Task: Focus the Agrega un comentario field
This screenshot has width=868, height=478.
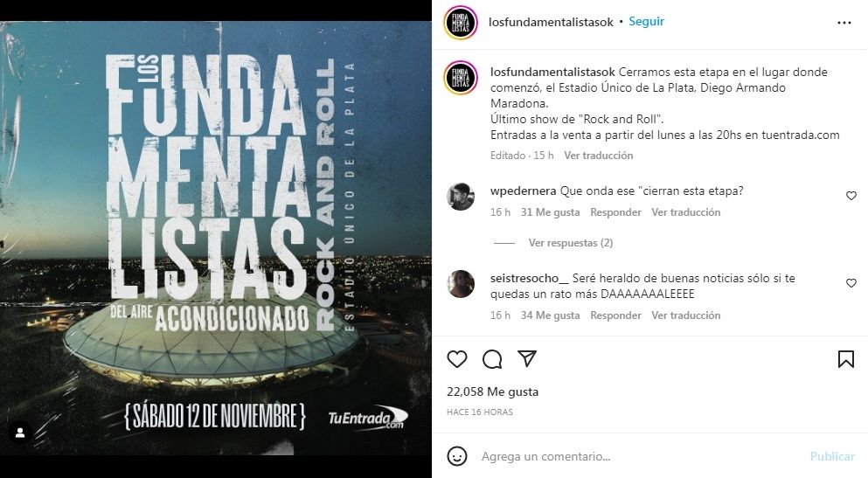Action: click(636, 456)
